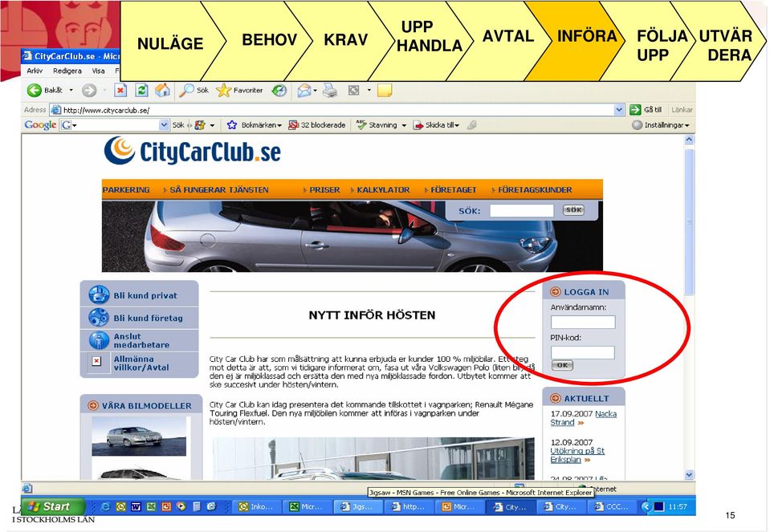Expand the mail icon dropdown arrow
The image size is (770, 532).
pos(315,91)
